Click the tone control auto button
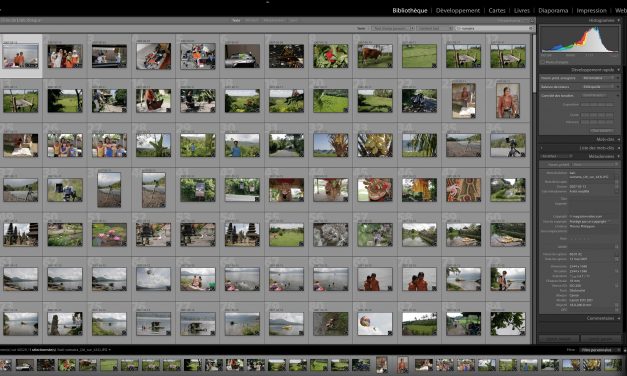This screenshot has height=376, width=627. pos(594,96)
